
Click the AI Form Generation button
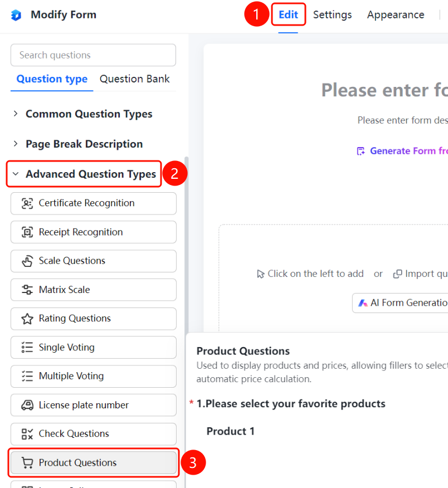point(400,303)
